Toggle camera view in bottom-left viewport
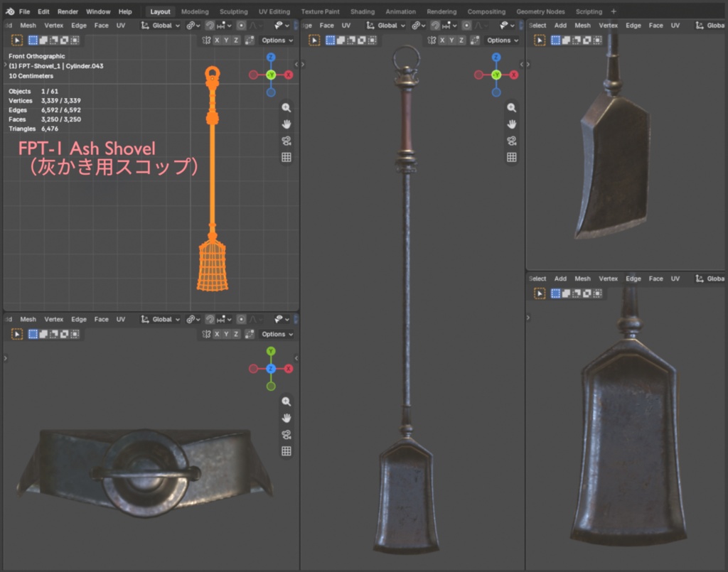Viewport: 728px width, 572px height. [287, 435]
